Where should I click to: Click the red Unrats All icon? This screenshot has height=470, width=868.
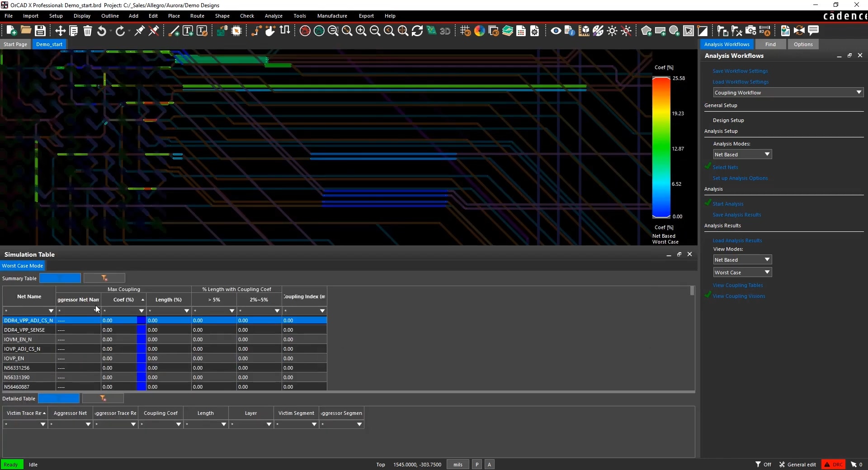click(x=305, y=31)
